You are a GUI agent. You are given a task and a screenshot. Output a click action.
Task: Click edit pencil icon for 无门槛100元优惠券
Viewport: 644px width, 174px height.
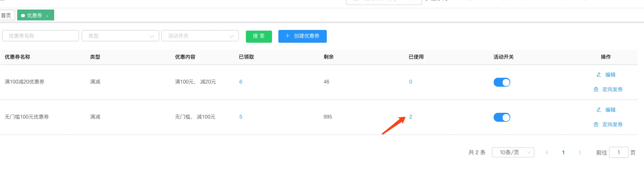(x=599, y=110)
